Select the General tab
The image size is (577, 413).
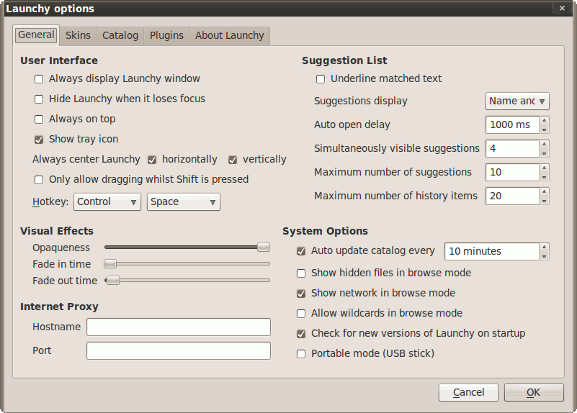click(x=36, y=35)
